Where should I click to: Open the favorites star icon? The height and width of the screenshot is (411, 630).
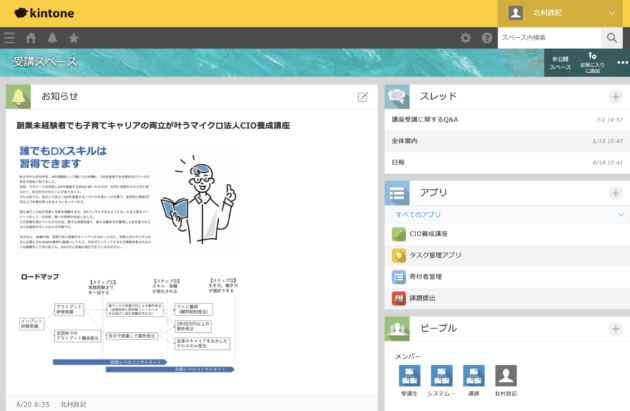[x=74, y=38]
